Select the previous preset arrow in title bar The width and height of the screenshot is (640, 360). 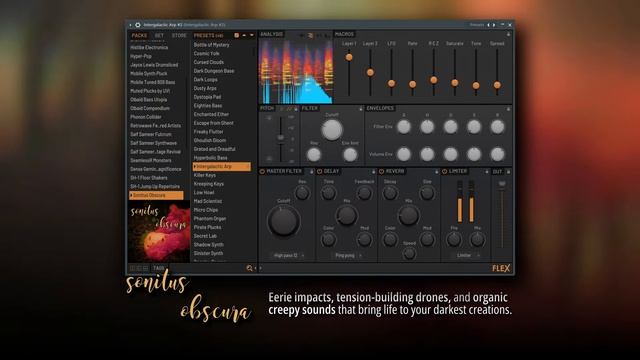489,25
